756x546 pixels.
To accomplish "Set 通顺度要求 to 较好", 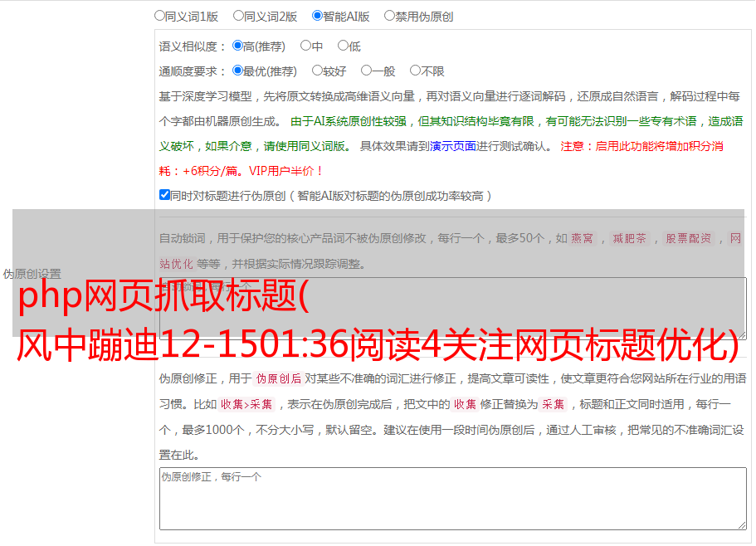I will click(317, 71).
